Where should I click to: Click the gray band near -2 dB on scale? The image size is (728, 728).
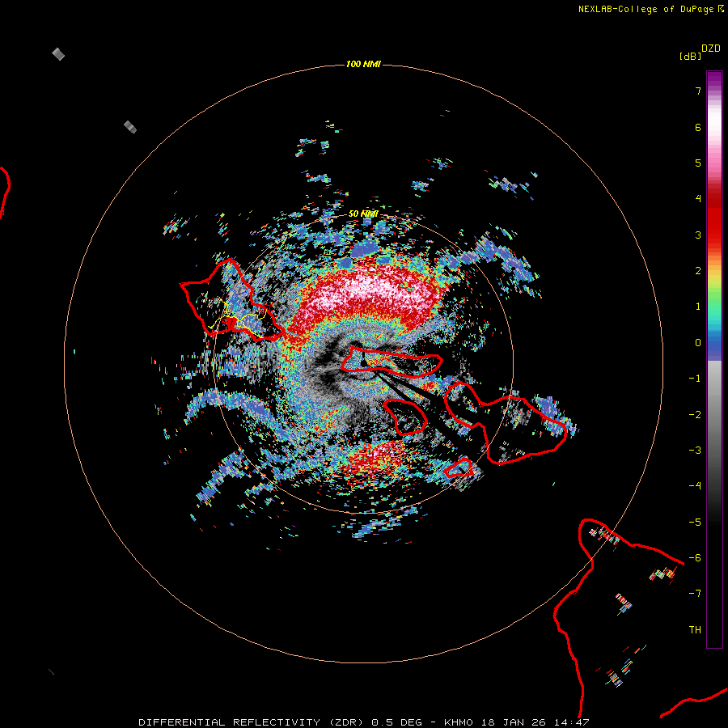coord(714,415)
